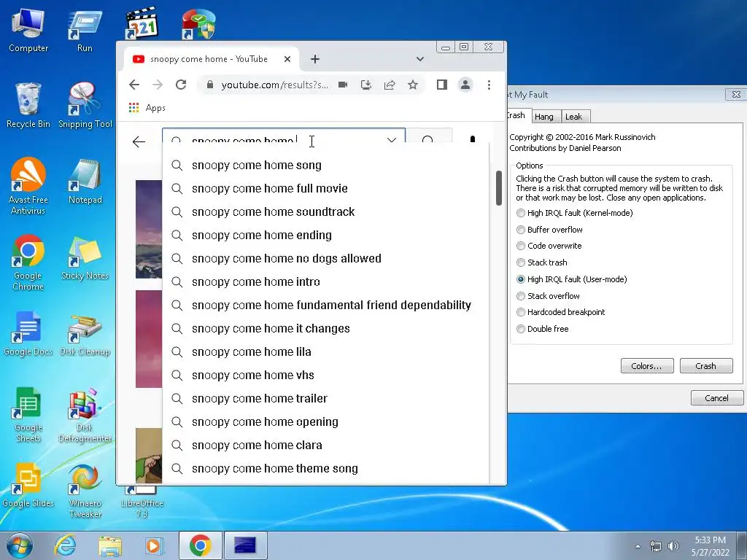This screenshot has width=747, height=560.
Task: Open the Run desktop shortcut
Action: click(85, 29)
